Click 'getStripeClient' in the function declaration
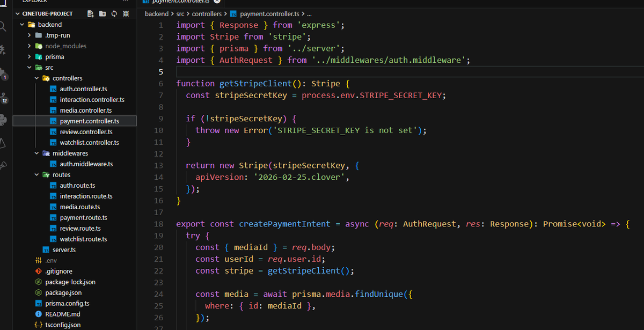Image resolution: width=644 pixels, height=330 pixels. 255,84
